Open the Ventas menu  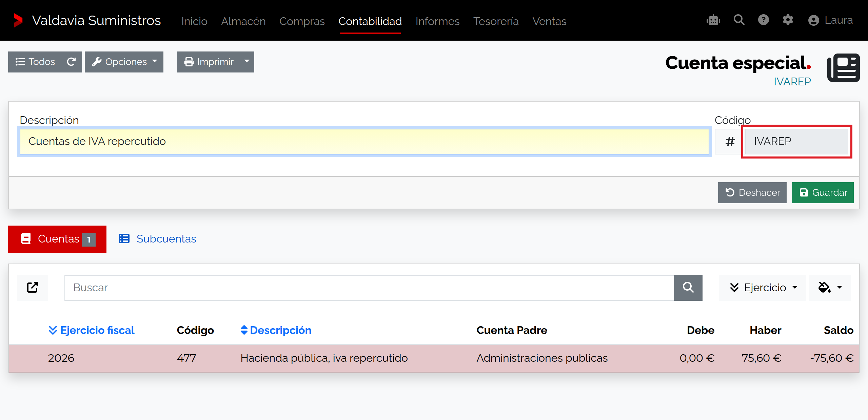pyautogui.click(x=549, y=21)
